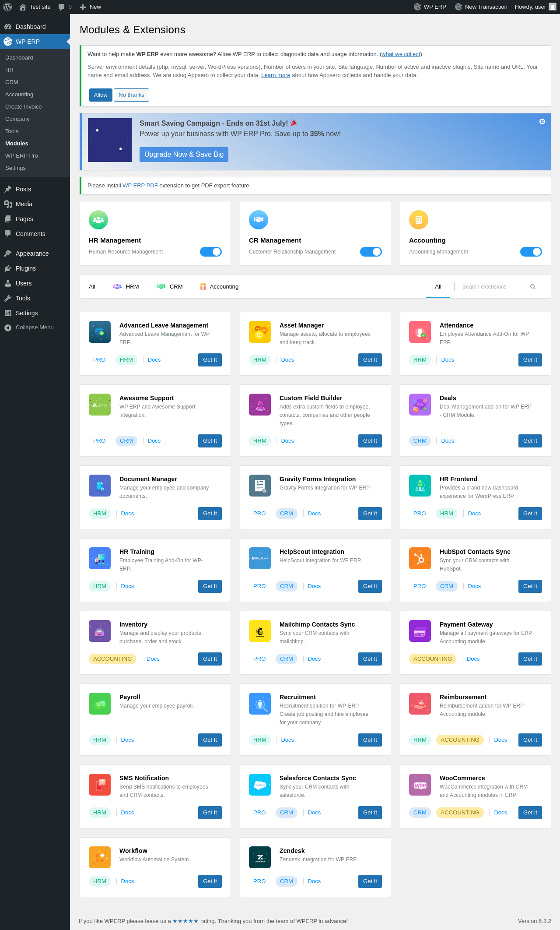Click the search magnifier icon in extensions filter
Viewport: 560px width, 930px height.
[533, 287]
